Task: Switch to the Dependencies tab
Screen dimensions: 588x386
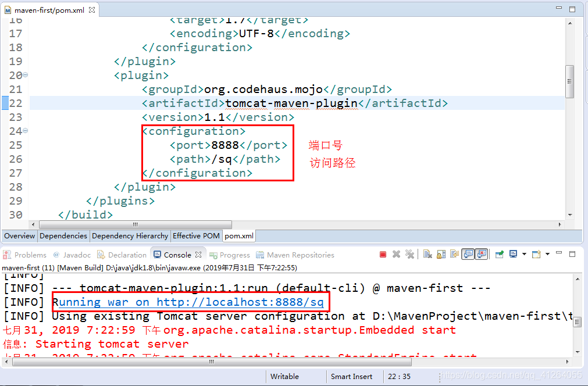Action: click(63, 235)
